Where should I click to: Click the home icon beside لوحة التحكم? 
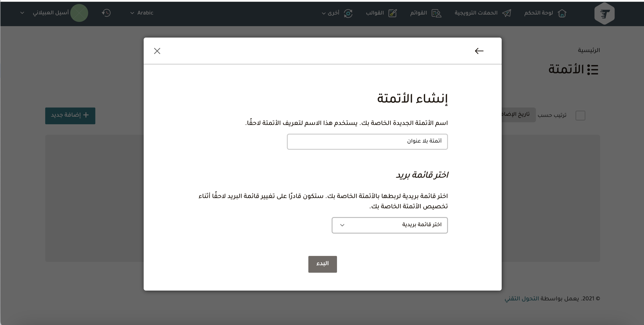pyautogui.click(x=562, y=13)
